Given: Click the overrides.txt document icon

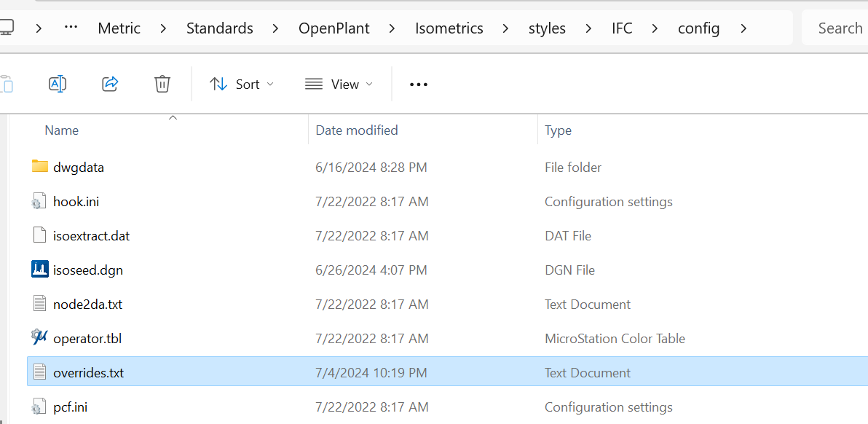Looking at the screenshot, I should [40, 372].
